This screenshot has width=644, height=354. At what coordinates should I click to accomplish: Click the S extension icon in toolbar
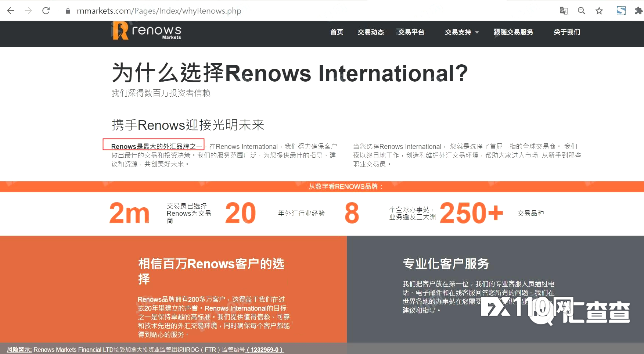click(x=621, y=11)
